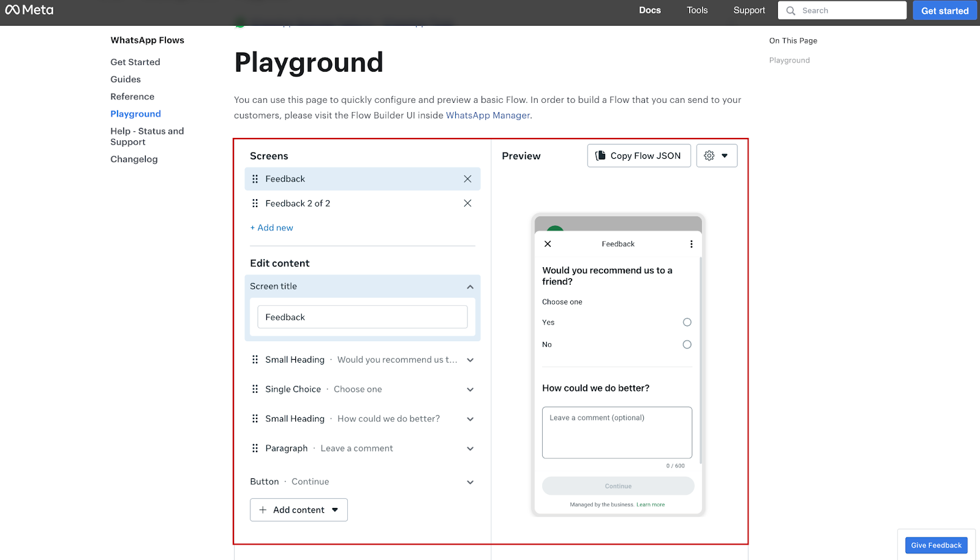Expand the Paragraph Leave a comment item
Image resolution: width=980 pixels, height=560 pixels.
[470, 448]
